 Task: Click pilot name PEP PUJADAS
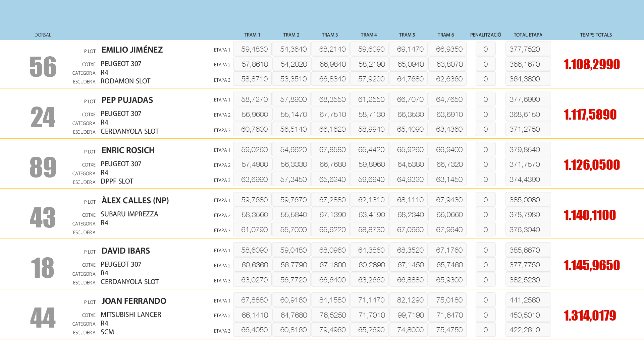(x=127, y=100)
